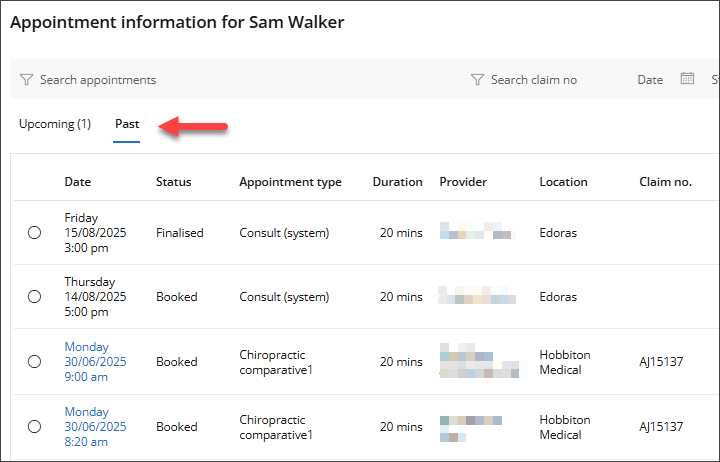Click the Provider column header
This screenshot has width=720, height=462.
tap(463, 182)
